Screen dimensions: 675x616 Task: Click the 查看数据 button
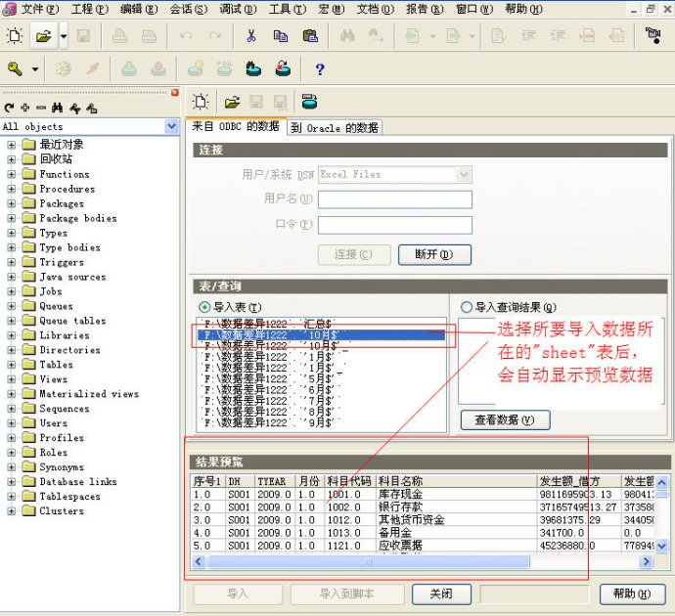[505, 419]
